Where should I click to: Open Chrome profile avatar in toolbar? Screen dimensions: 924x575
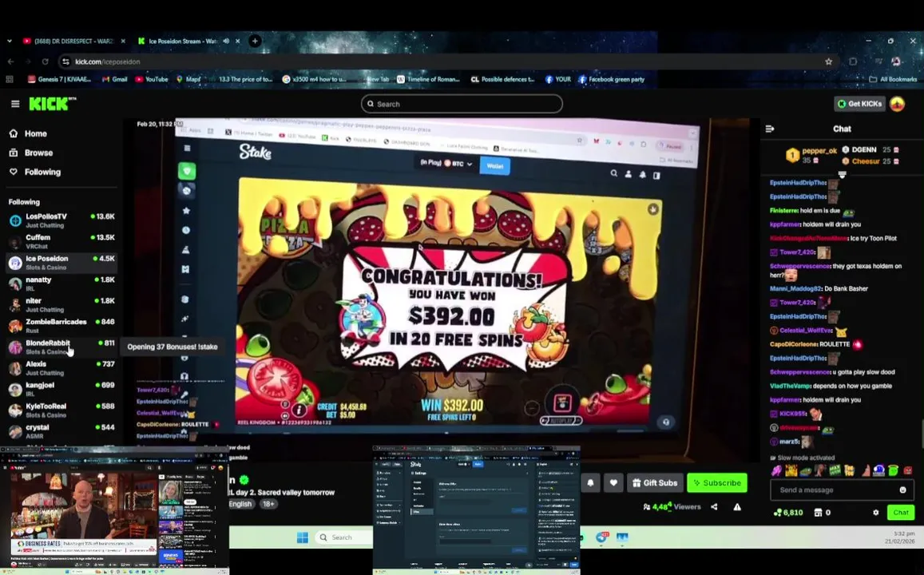[896, 61]
